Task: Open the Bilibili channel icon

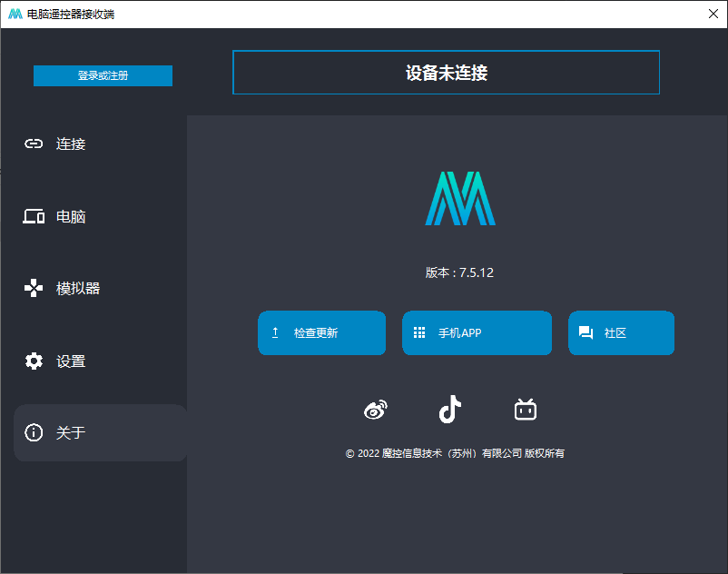Action: click(525, 411)
